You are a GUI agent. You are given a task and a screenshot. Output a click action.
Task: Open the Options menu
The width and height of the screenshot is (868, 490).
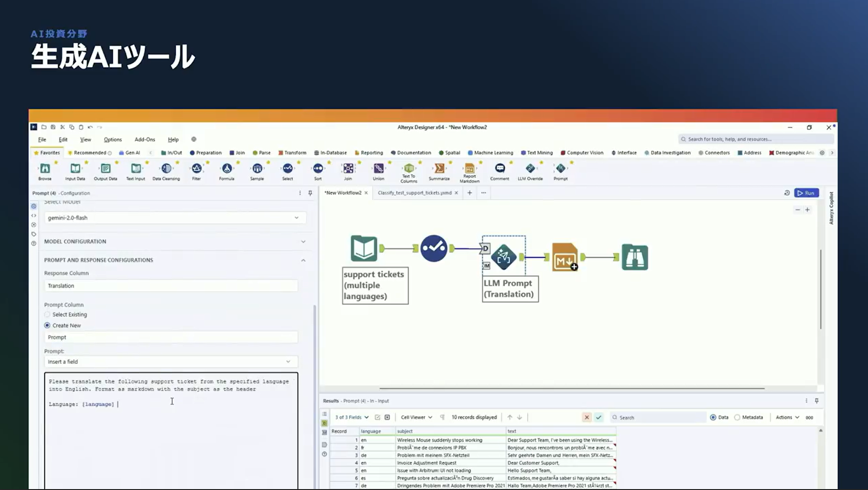(x=113, y=140)
